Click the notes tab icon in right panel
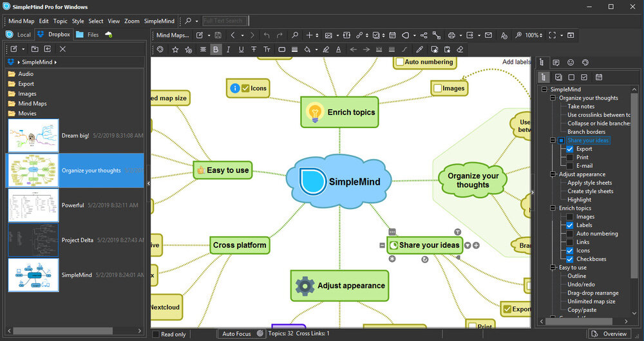The height and width of the screenshot is (341, 644). pos(556,62)
